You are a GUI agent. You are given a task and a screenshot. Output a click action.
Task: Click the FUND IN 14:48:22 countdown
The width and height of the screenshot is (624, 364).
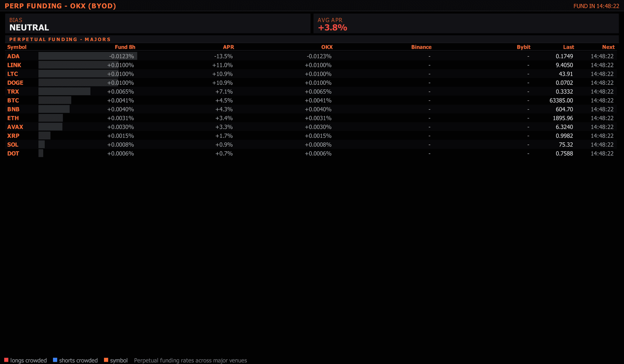click(596, 6)
